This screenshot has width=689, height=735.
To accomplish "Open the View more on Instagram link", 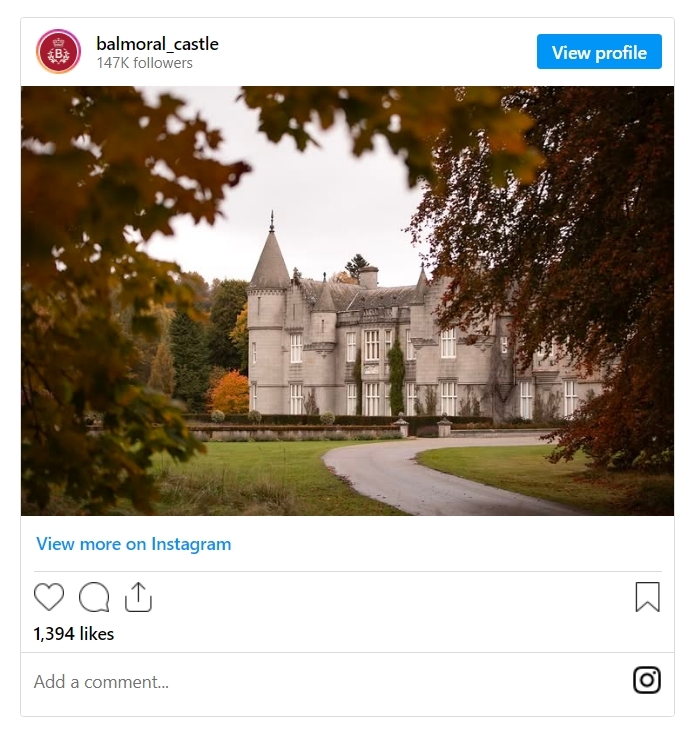I will point(134,544).
